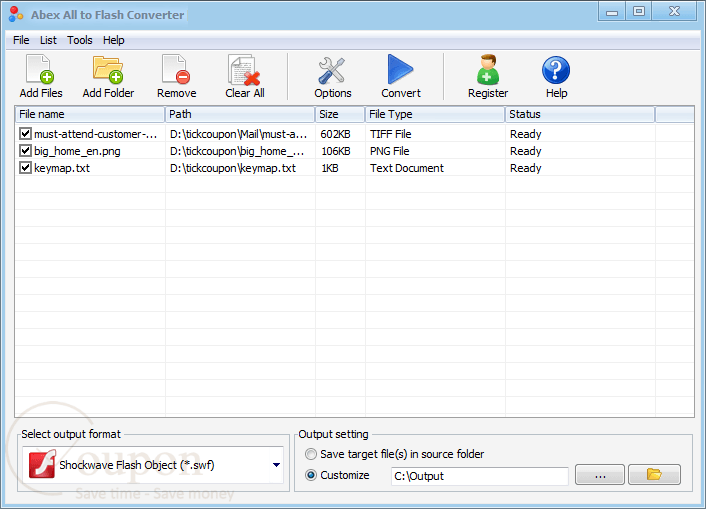Viewport: 706px width, 509px height.
Task: Open the List menu
Action: [x=48, y=40]
